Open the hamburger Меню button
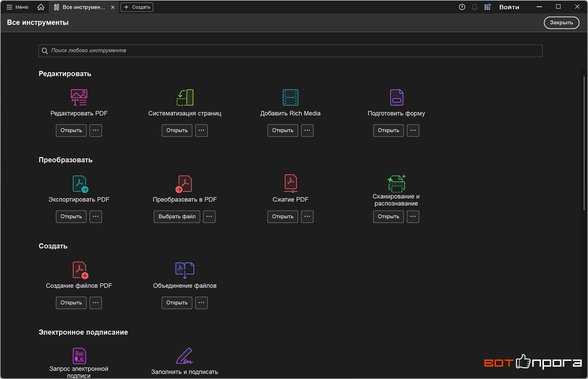 point(17,7)
